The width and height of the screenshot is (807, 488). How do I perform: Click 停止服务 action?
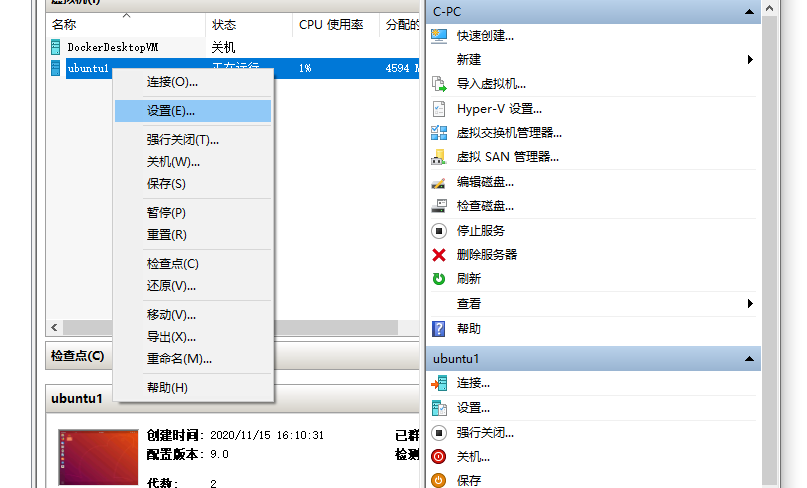click(x=481, y=231)
